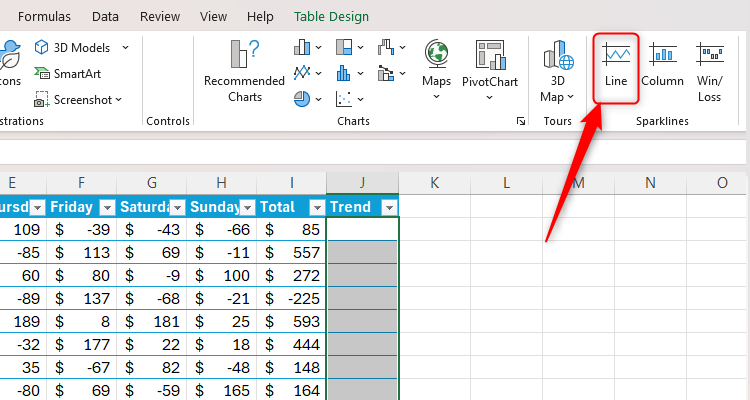This screenshot has height=400, width=750.
Task: Select Total cell showing 593
Action: tap(291, 321)
